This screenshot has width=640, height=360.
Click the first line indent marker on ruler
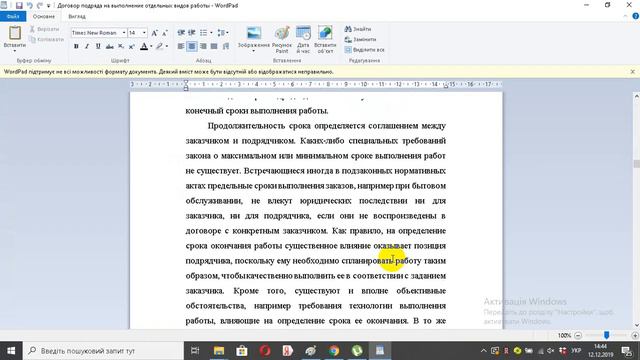(x=186, y=82)
